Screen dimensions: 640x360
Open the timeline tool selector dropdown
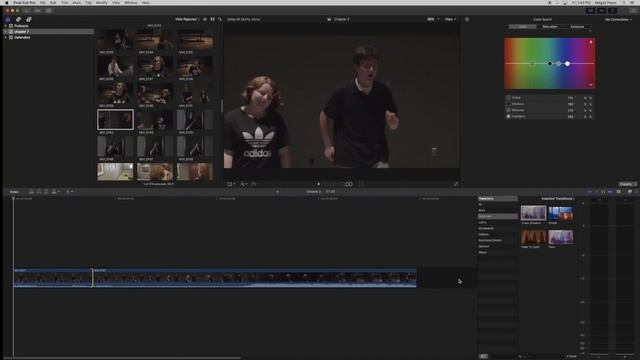[70, 192]
